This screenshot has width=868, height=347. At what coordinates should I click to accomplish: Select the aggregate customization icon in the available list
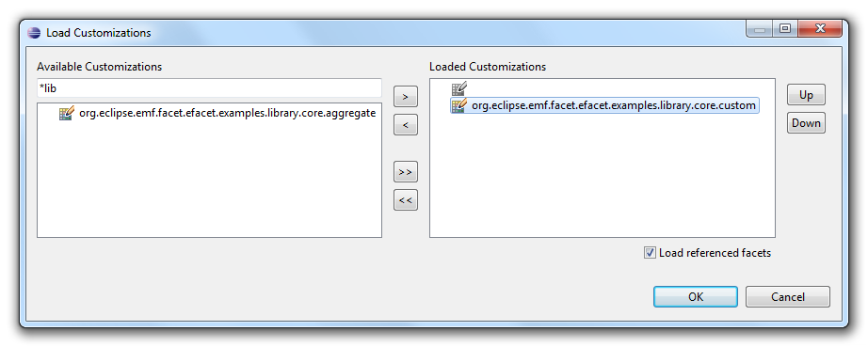point(67,114)
